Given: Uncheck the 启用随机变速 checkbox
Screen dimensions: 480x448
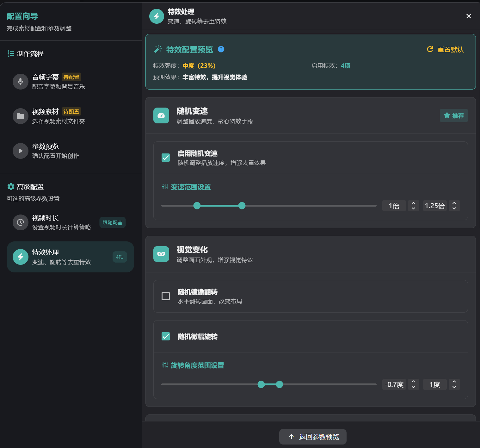Looking at the screenshot, I should pos(166,158).
